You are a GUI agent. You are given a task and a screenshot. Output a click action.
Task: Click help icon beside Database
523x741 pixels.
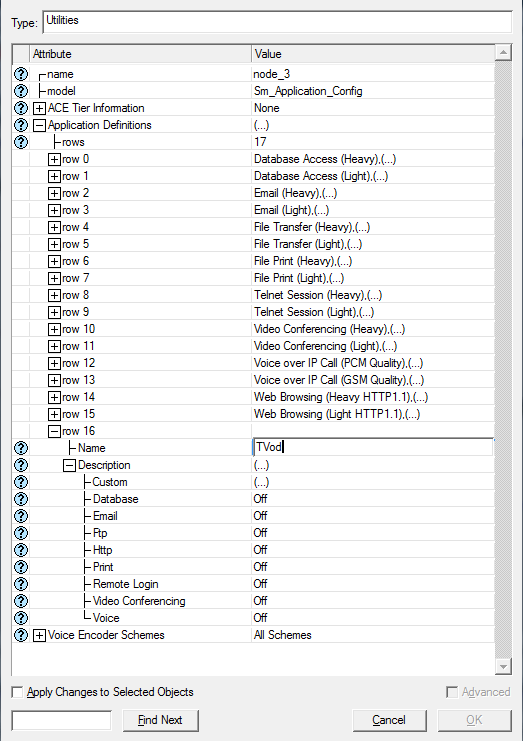(21, 499)
